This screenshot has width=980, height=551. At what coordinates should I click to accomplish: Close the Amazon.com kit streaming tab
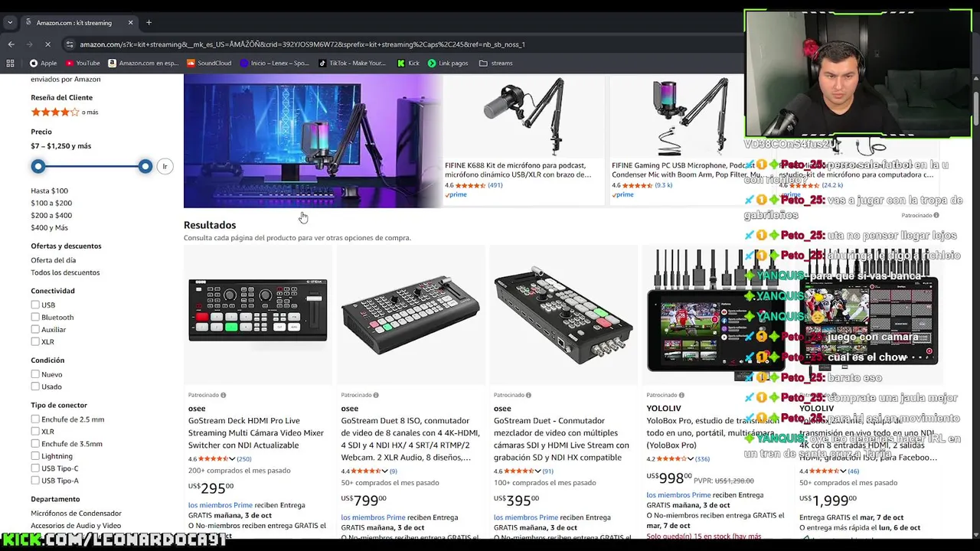[130, 22]
